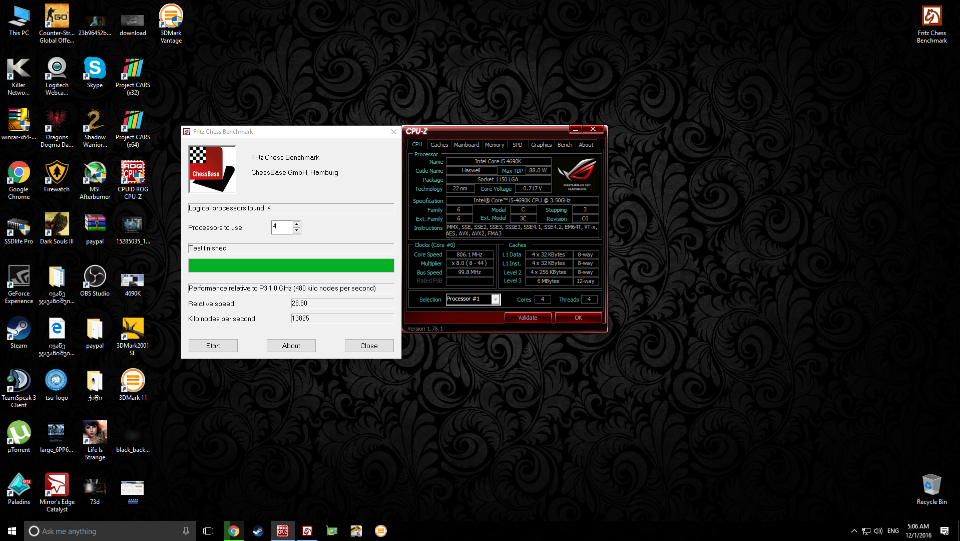
Task: Open the Bench tab in CPU-Z
Action: tap(565, 145)
